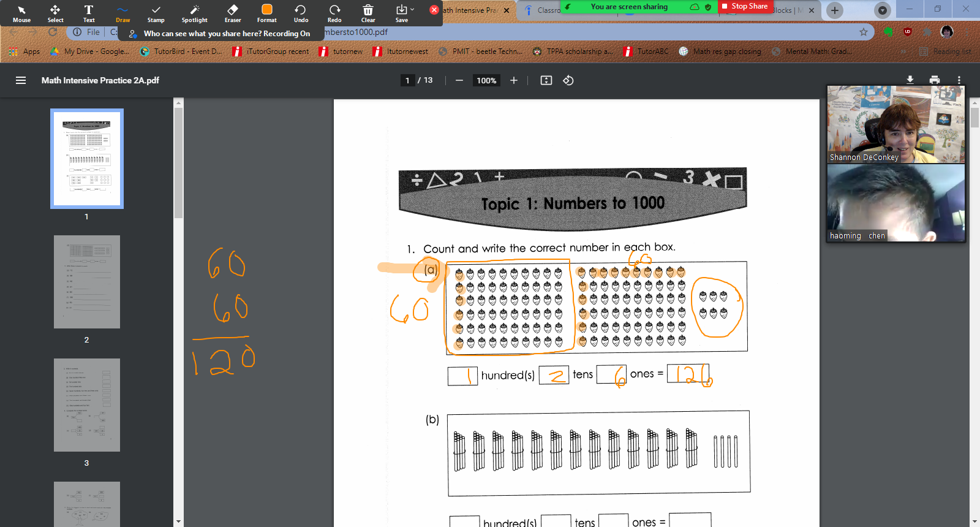Open Mental Math: Grad... bookmark
The image size is (980, 527).
pyautogui.click(x=812, y=51)
